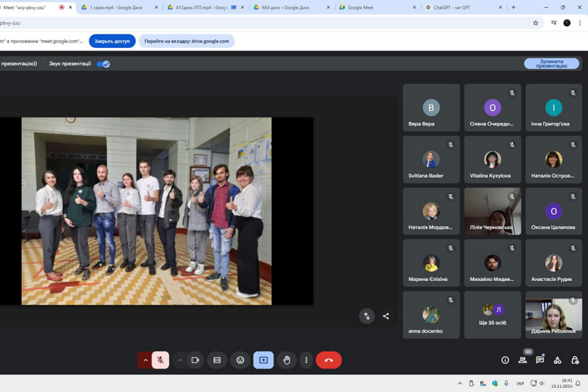
Task: Open the emoji reactions button
Action: tap(240, 360)
